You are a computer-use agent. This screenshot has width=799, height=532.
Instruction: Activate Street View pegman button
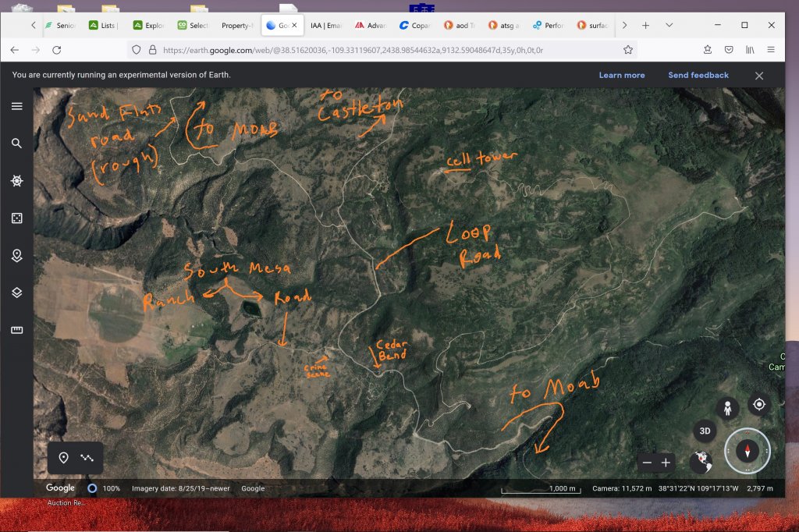[727, 408]
